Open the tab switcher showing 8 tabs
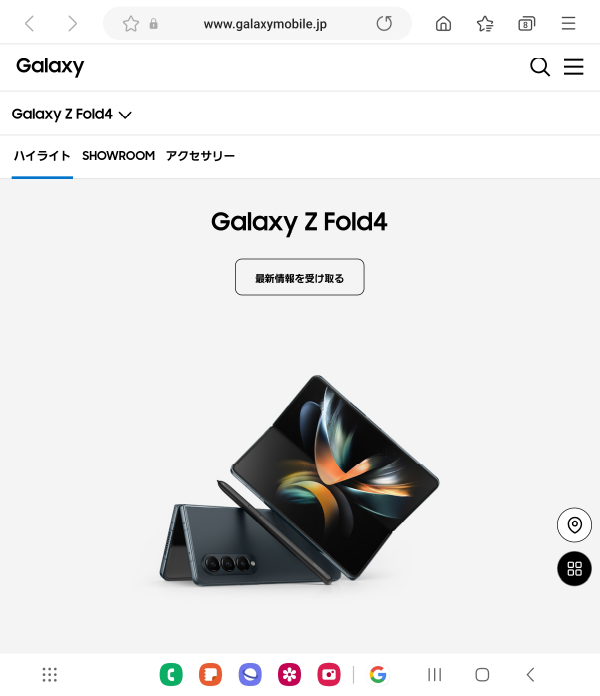The width and height of the screenshot is (600, 696). click(x=527, y=24)
